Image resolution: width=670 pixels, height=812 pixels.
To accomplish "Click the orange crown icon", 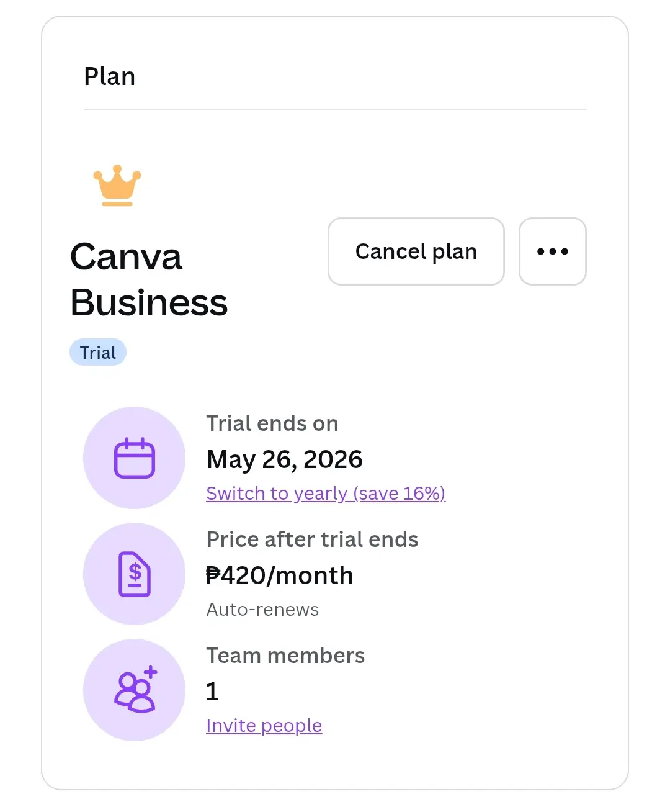I will 117,186.
